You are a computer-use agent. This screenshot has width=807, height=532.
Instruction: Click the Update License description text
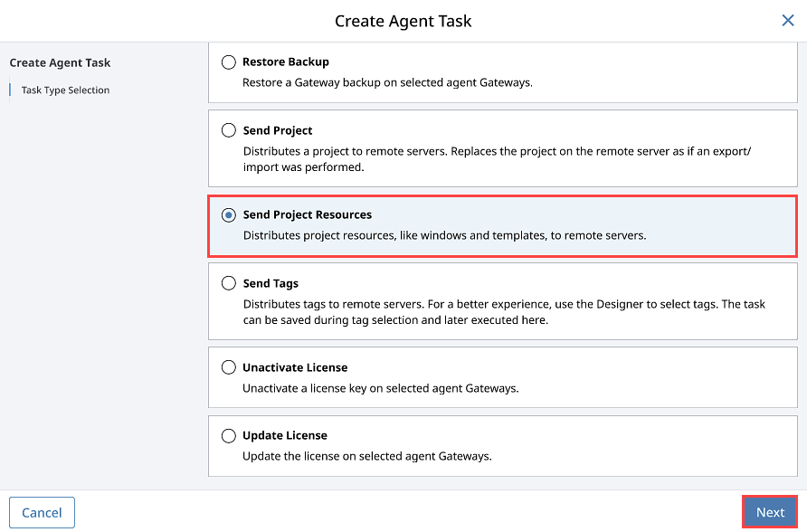point(367,456)
